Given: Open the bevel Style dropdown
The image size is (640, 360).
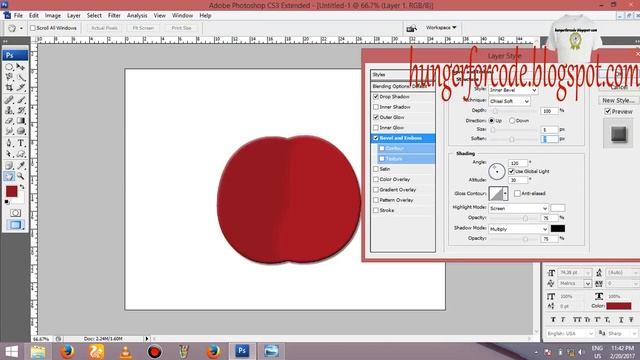Looking at the screenshot, I should tap(513, 90).
